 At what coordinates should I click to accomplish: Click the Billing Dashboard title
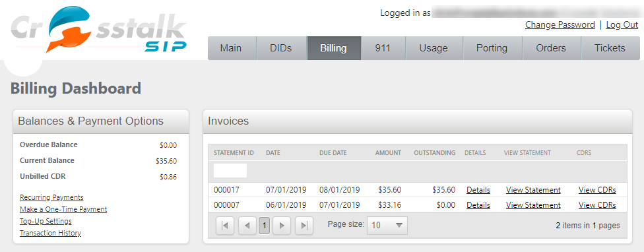coord(76,88)
